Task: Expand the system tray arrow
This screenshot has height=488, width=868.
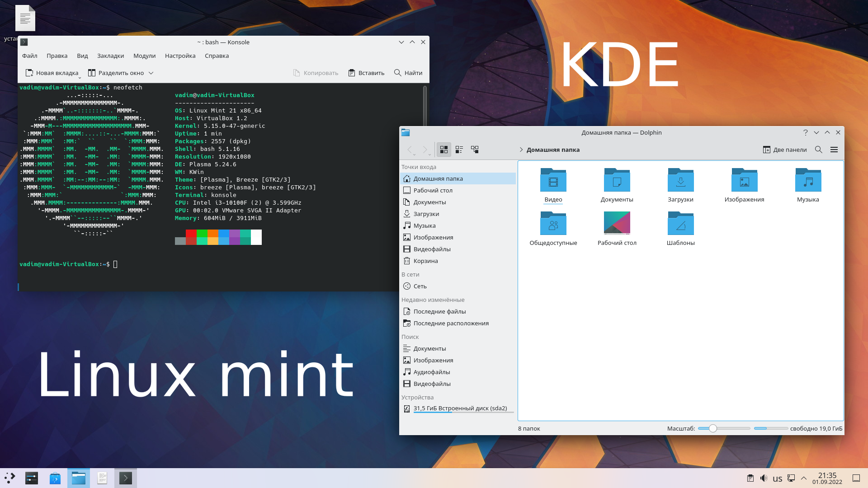Action: click(804, 478)
